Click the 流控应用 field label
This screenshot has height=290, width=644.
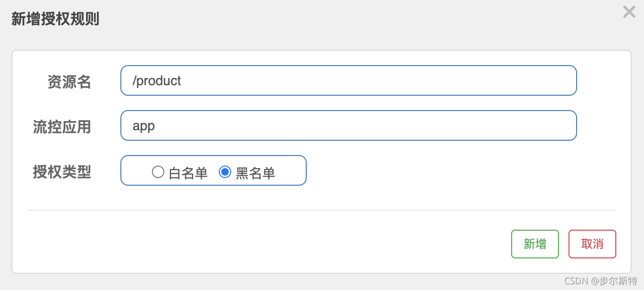[x=62, y=127]
